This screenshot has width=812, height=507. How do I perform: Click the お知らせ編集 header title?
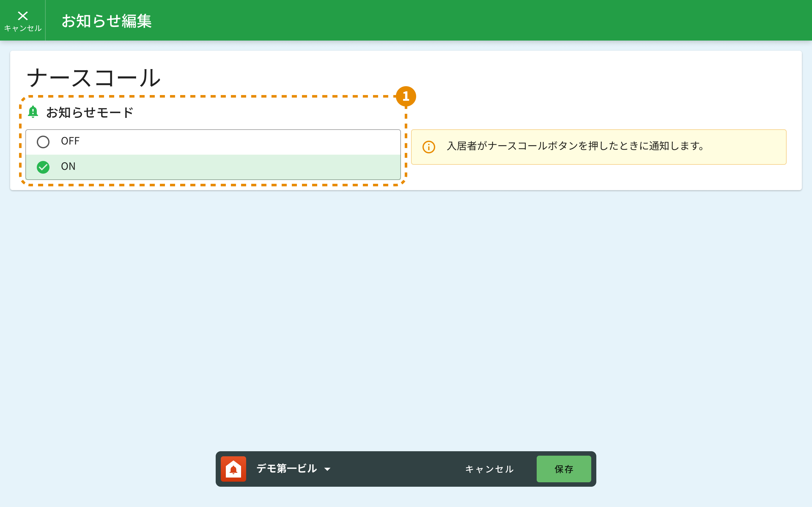click(106, 21)
